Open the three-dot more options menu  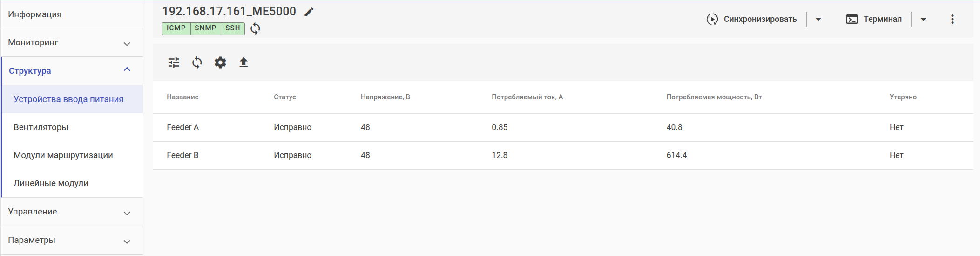(x=952, y=19)
